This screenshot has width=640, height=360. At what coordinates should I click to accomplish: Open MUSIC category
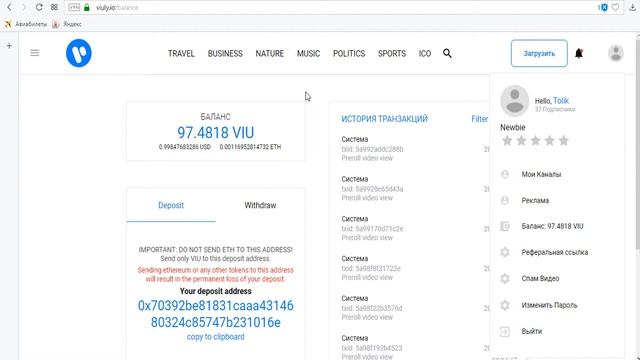click(308, 53)
